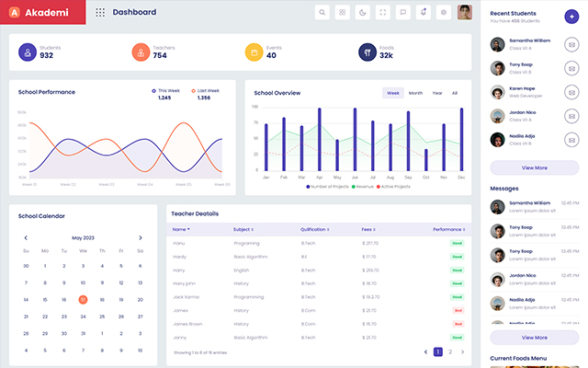Open the notifications bell icon

tap(424, 12)
